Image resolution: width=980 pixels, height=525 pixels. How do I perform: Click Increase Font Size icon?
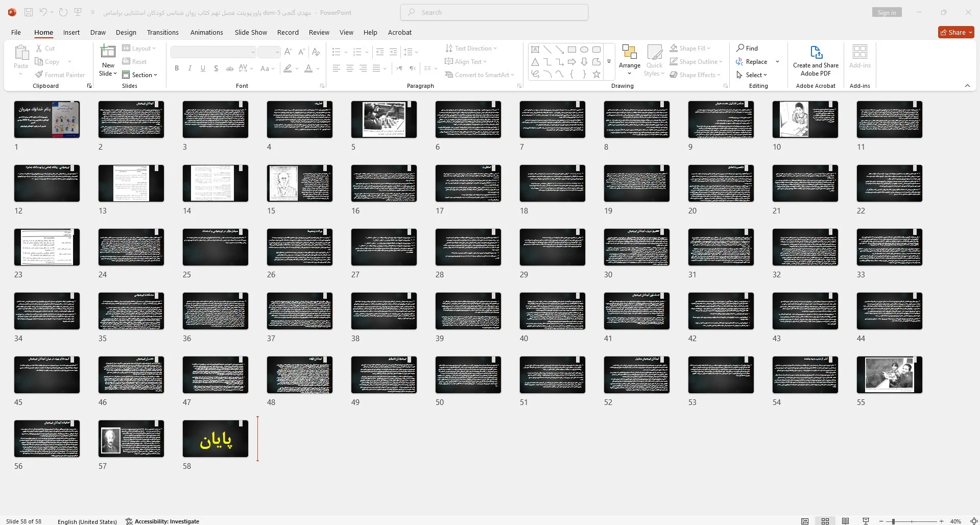tap(288, 52)
